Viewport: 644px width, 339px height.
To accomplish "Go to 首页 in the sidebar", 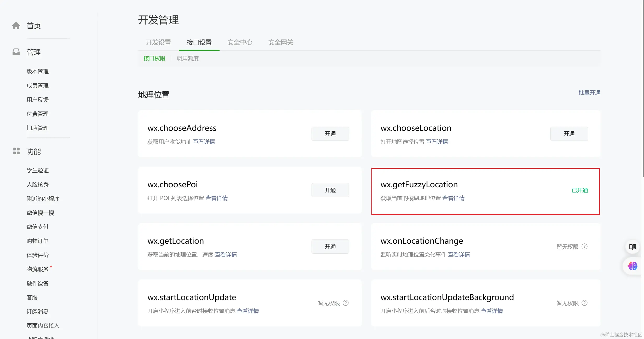I will click(x=34, y=26).
